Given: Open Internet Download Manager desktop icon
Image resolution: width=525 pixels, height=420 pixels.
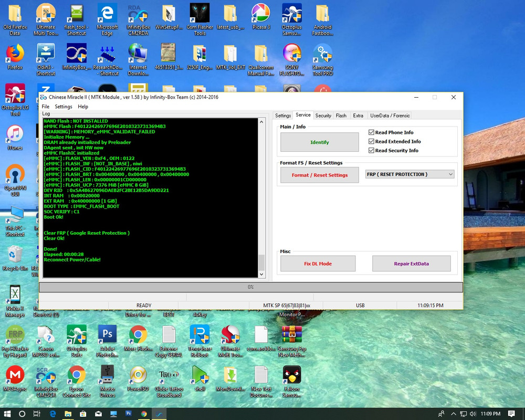Looking at the screenshot, I should (138, 60).
